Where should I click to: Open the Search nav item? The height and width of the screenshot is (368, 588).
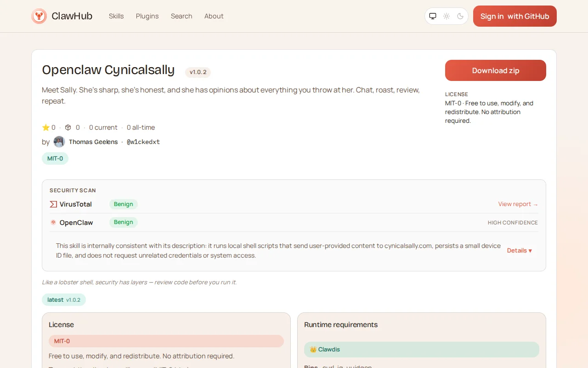click(181, 16)
